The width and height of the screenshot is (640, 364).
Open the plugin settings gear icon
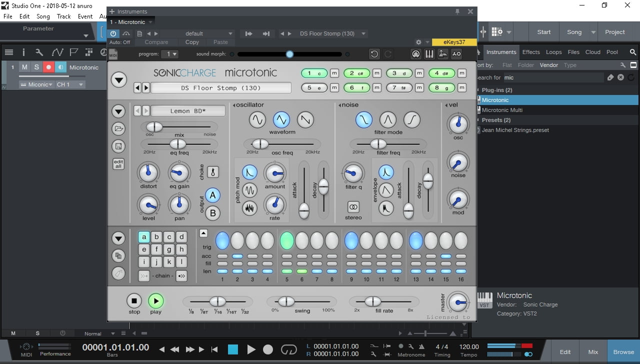point(419,42)
